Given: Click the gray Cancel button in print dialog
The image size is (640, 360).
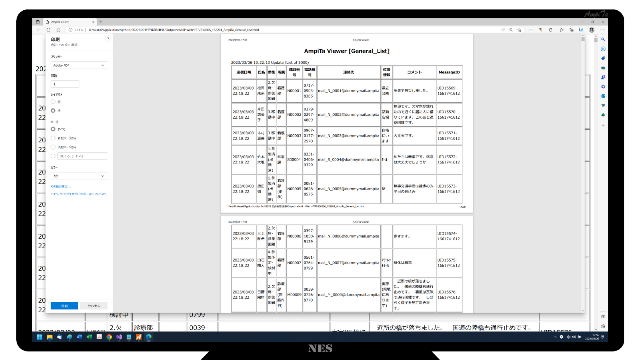Looking at the screenshot, I should [93, 306].
